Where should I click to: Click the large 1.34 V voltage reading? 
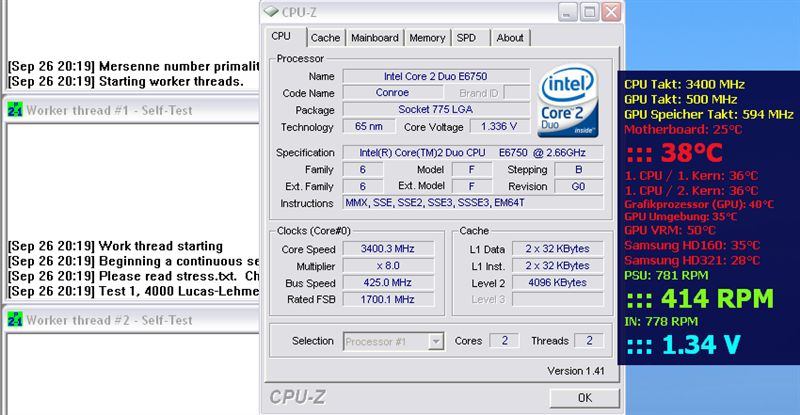[683, 345]
